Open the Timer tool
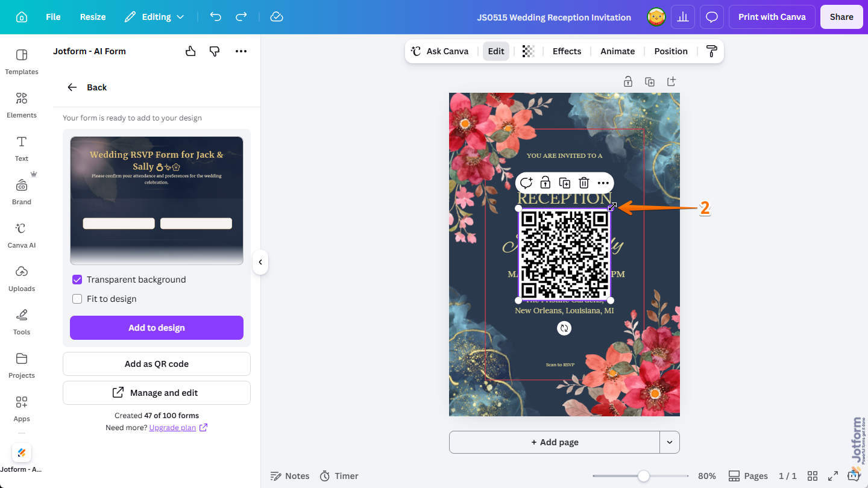868x488 pixels. (339, 476)
